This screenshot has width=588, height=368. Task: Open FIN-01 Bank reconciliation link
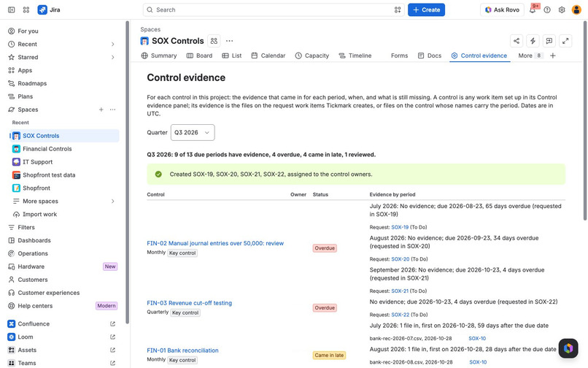(x=182, y=350)
